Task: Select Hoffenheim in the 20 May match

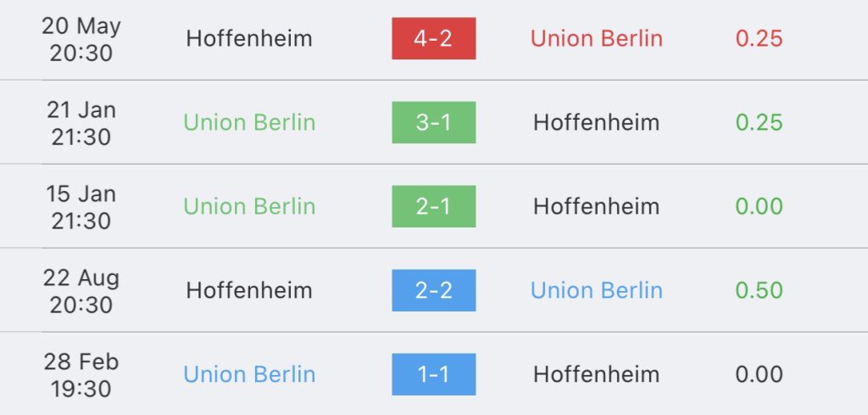Action: click(249, 38)
